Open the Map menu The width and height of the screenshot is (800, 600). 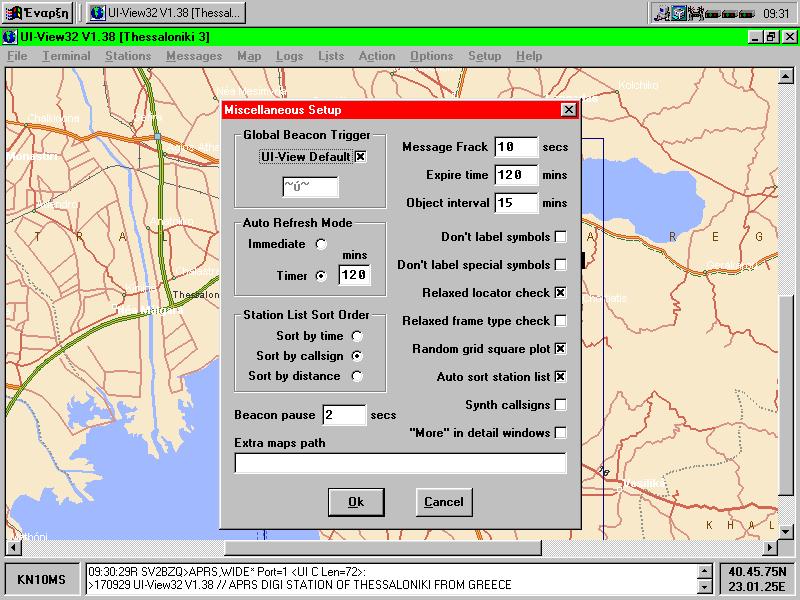[x=249, y=56]
